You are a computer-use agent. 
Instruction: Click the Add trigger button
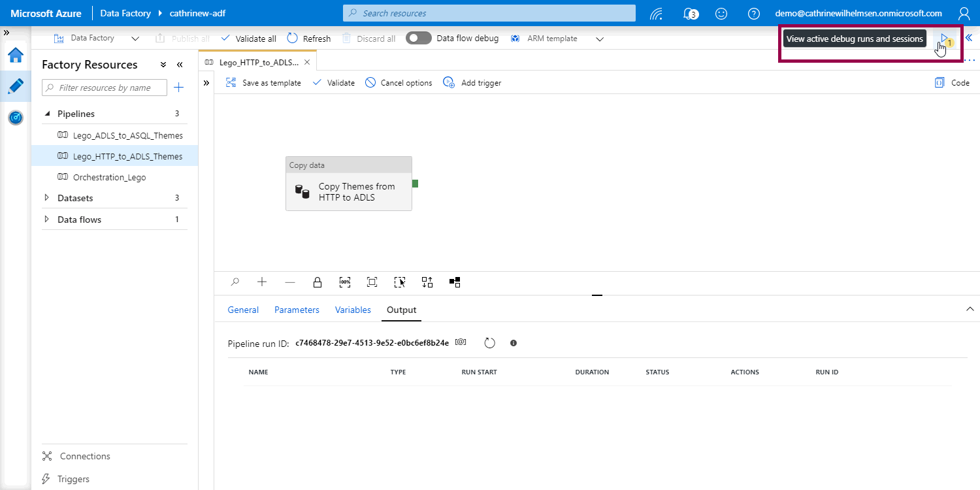[x=472, y=83]
